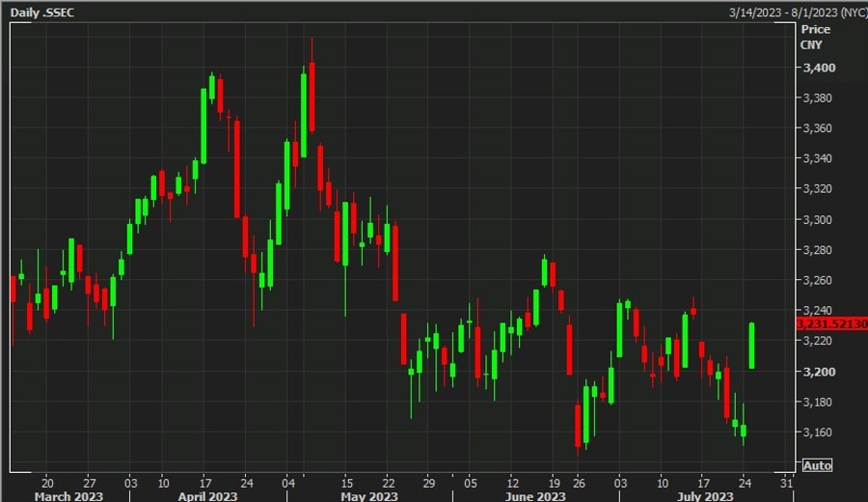The image size is (868, 502).
Task: Click the date tick '22' on the time axis
Action: tap(389, 483)
